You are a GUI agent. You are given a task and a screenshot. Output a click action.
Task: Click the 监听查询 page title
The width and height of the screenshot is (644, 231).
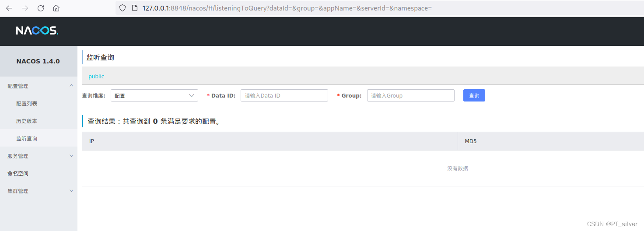coord(100,57)
